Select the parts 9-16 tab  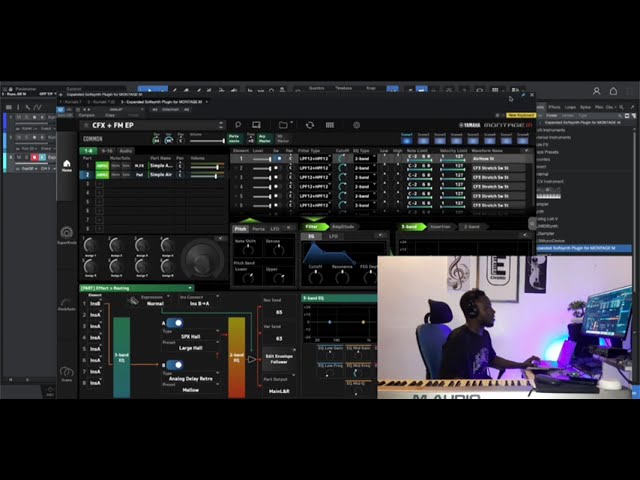[x=107, y=151]
